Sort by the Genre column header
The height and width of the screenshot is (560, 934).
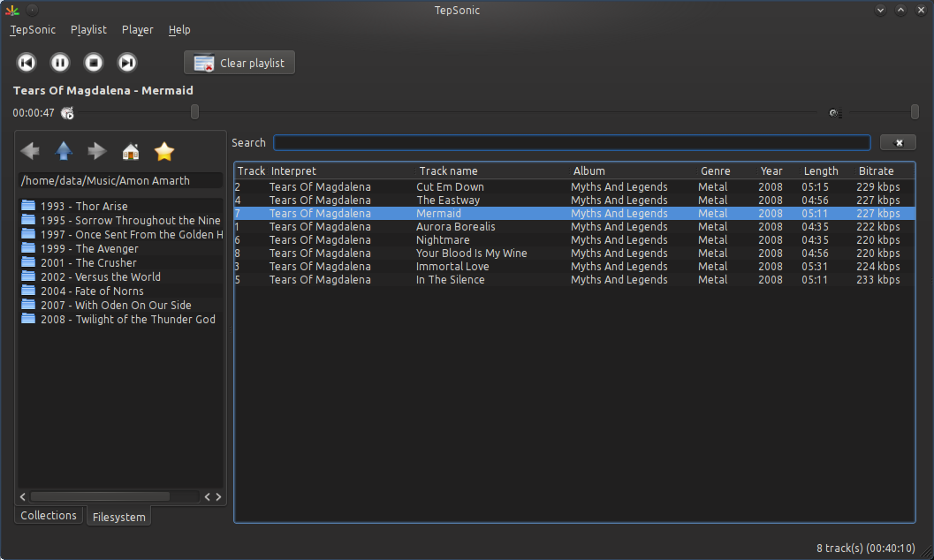tap(726, 170)
